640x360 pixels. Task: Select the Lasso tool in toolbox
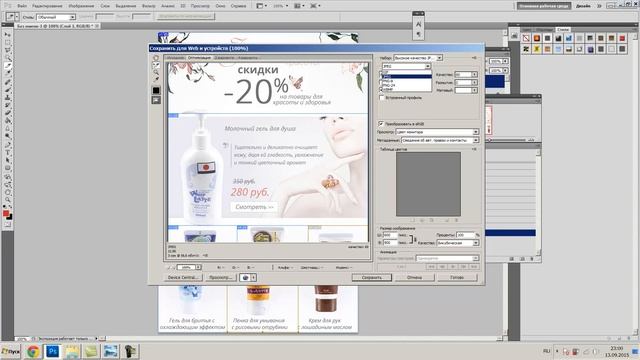click(7, 50)
